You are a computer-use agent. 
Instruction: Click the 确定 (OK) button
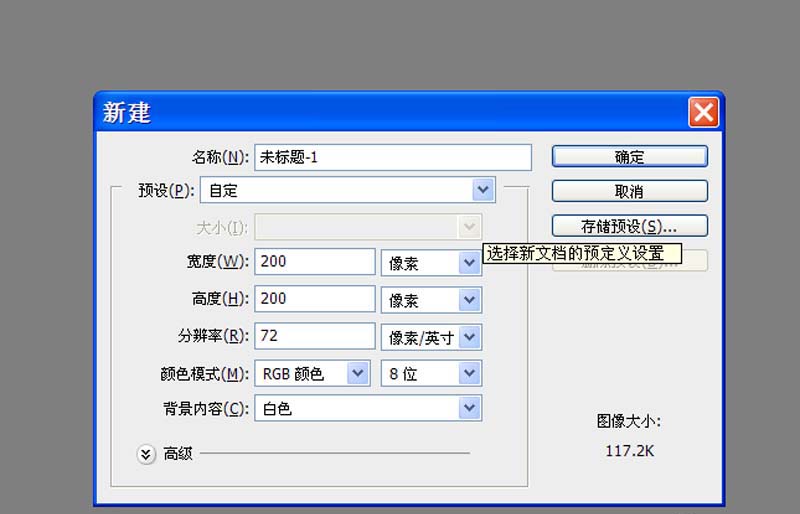click(629, 157)
